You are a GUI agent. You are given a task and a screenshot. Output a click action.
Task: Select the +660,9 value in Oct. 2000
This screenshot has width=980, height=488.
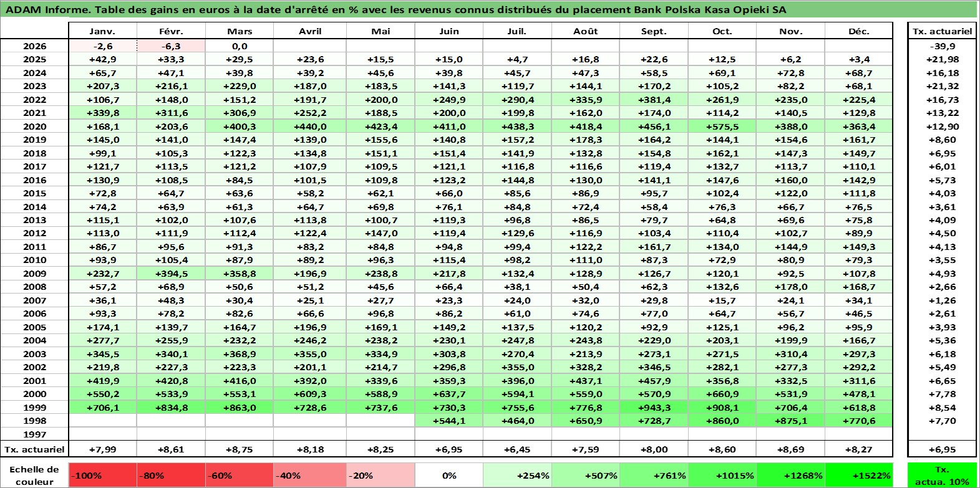[x=722, y=394]
